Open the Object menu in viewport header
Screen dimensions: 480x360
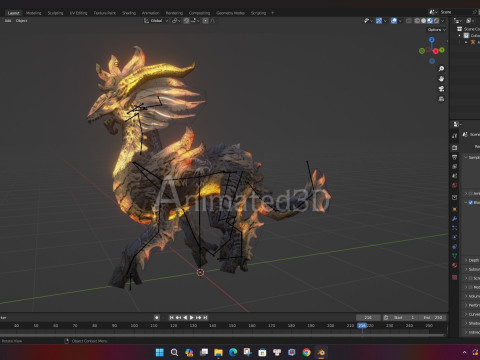21,21
